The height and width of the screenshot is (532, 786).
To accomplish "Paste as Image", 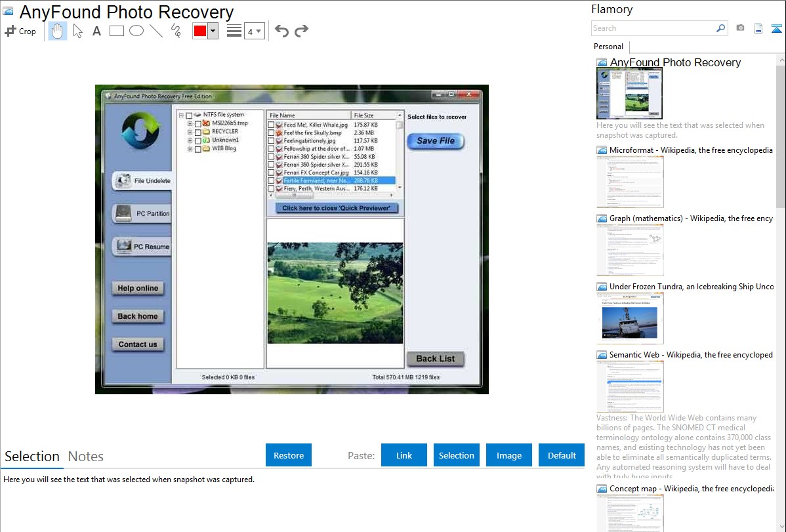I will [x=508, y=455].
